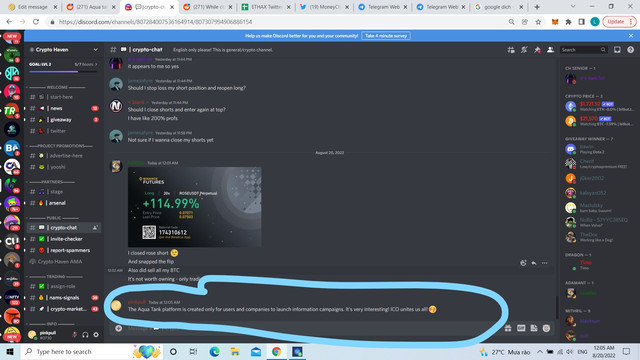
Task: Open the sticker picker
Action: tap(534, 328)
